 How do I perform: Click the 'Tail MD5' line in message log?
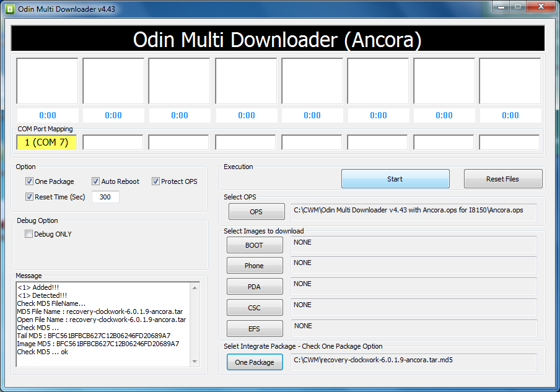point(94,336)
